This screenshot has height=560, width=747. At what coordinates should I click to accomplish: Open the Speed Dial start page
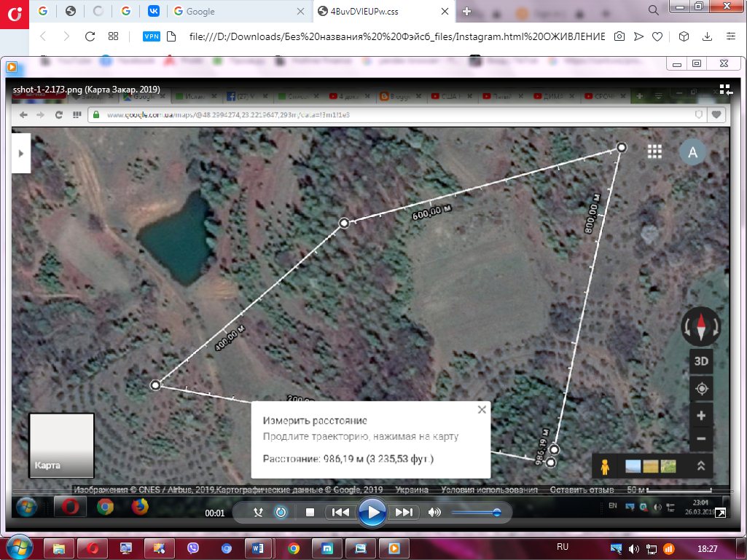point(114,36)
